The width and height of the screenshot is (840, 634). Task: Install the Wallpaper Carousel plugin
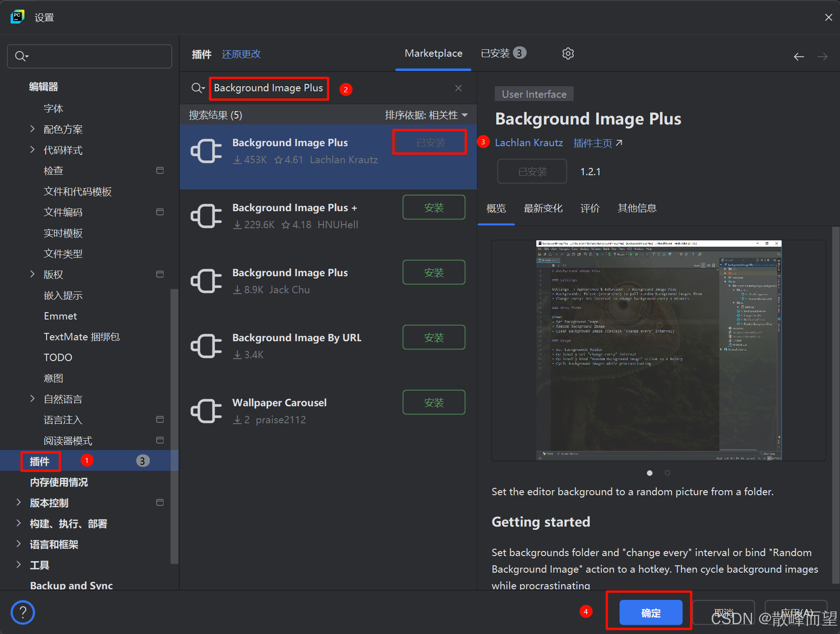(x=434, y=403)
